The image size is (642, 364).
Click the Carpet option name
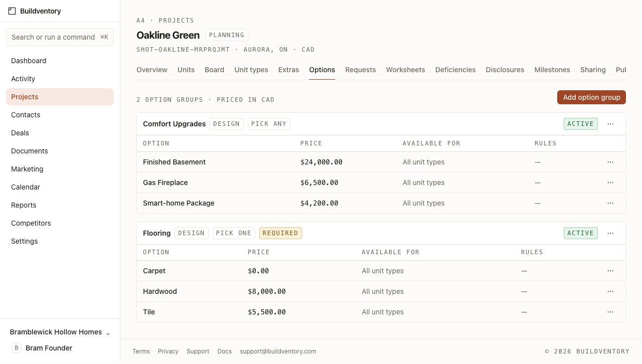(154, 271)
